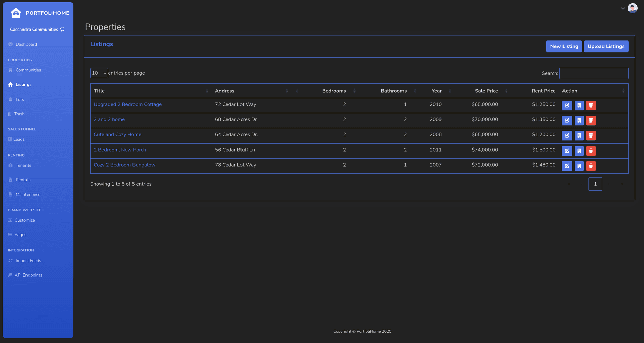Click building icon for Cute and Cozy Home row
644x343 pixels.
(579, 135)
